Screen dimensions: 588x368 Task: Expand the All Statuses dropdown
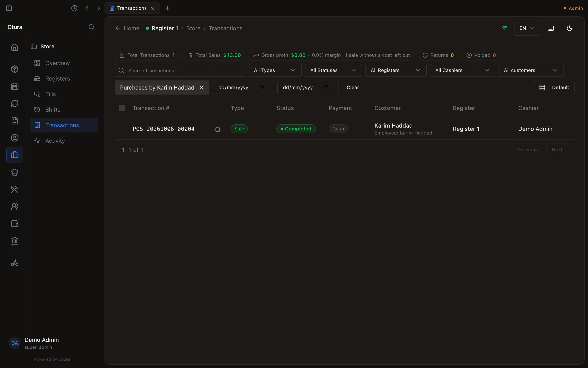click(x=333, y=70)
